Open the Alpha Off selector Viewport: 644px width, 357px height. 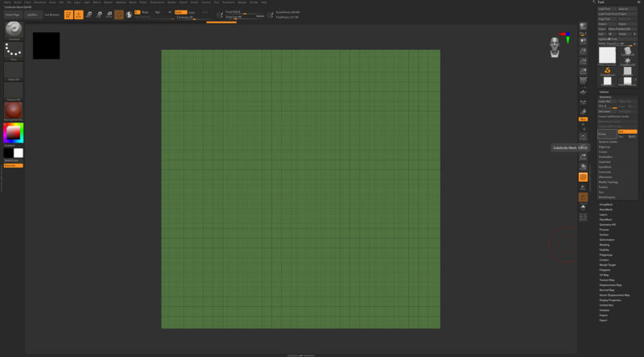(x=14, y=70)
